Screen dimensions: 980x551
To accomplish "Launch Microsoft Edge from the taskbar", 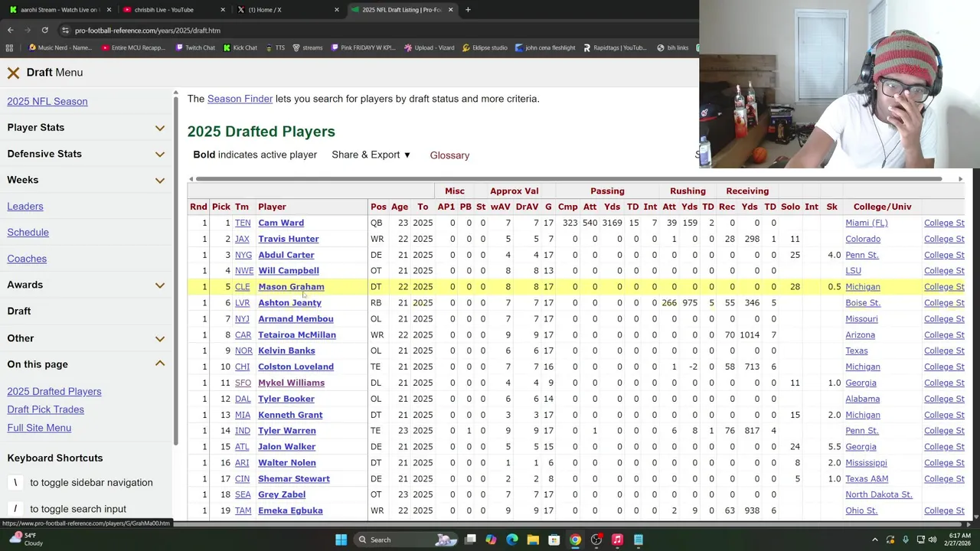I will point(511,540).
